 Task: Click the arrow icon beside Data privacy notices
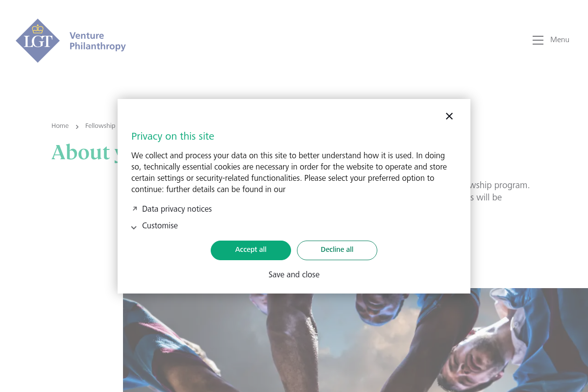[135, 209]
